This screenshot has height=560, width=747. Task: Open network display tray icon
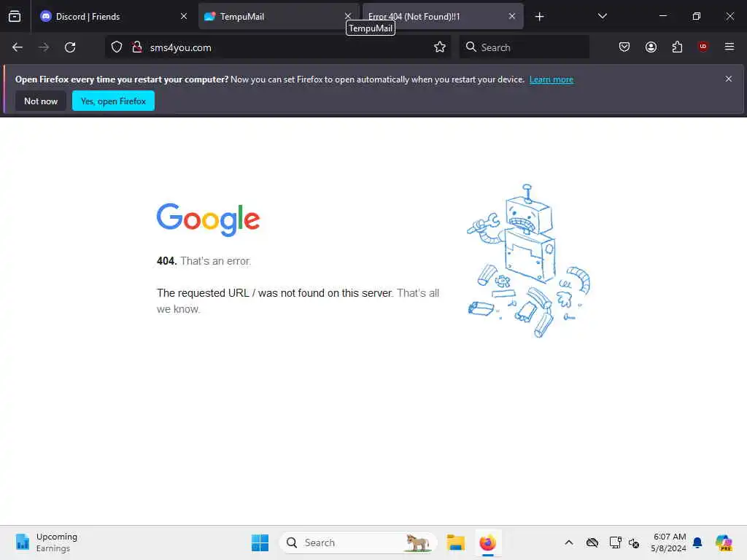615,542
